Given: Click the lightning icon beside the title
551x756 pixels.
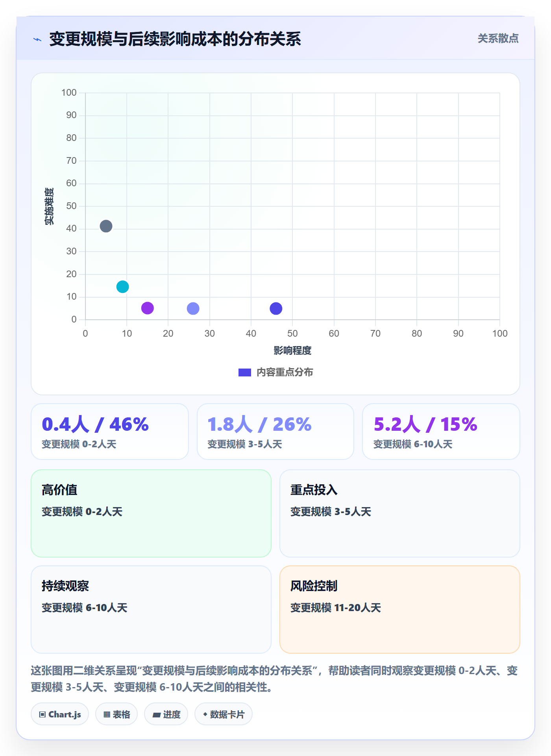Looking at the screenshot, I should (x=37, y=39).
